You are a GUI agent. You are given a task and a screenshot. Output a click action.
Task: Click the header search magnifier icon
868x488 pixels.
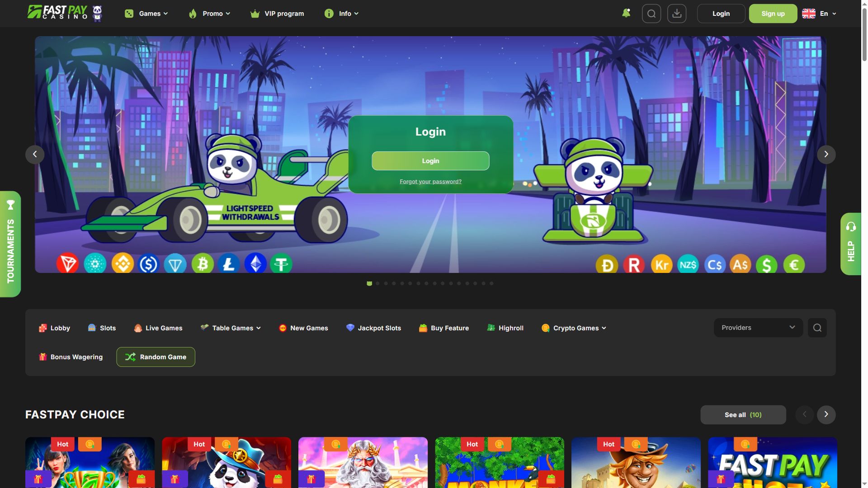[x=651, y=14]
